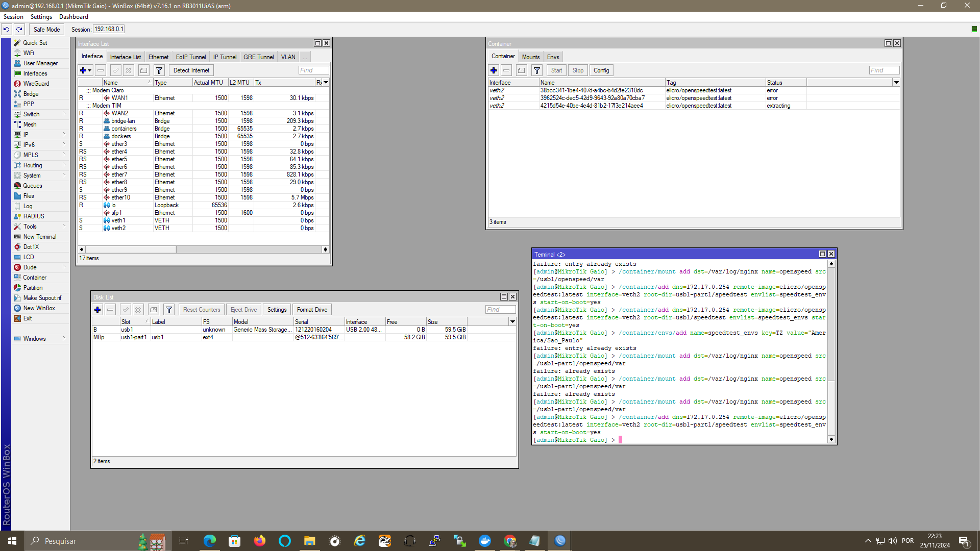Image resolution: width=980 pixels, height=551 pixels.
Task: Click the Undo arrow in WinBox toolbar
Action: point(6,29)
